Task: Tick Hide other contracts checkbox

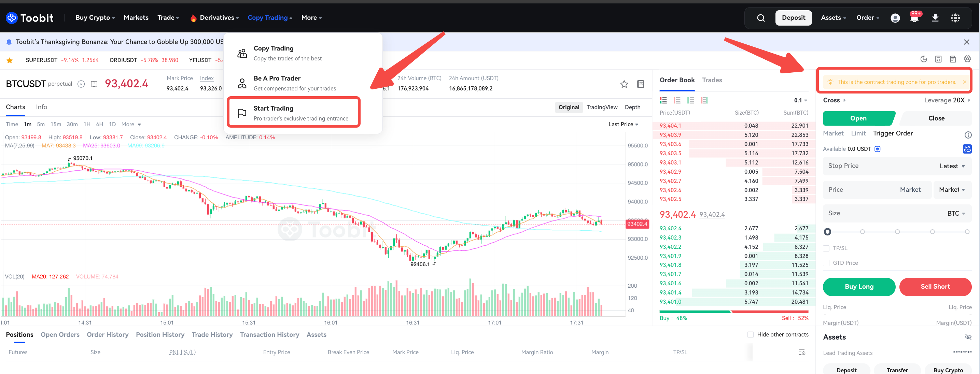Action: [x=750, y=334]
